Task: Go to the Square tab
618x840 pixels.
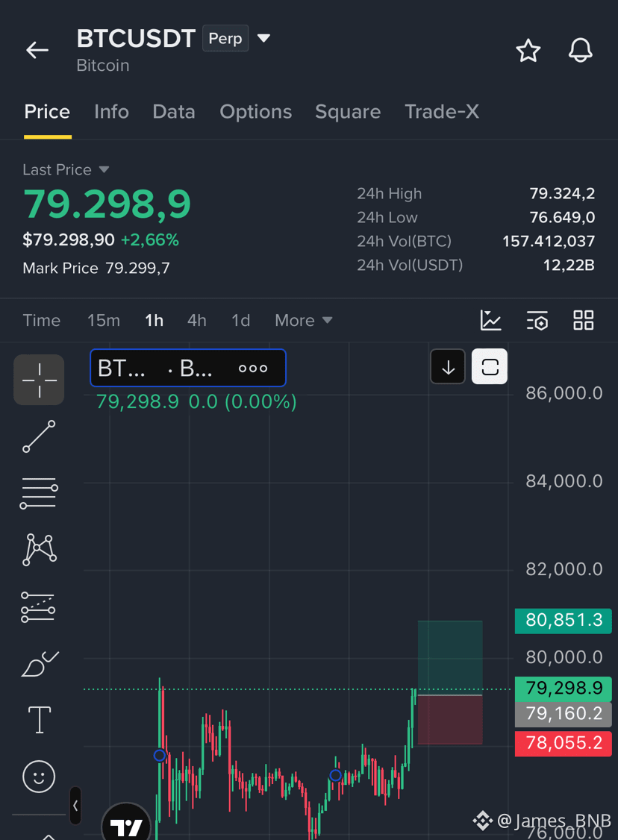Action: click(x=348, y=111)
